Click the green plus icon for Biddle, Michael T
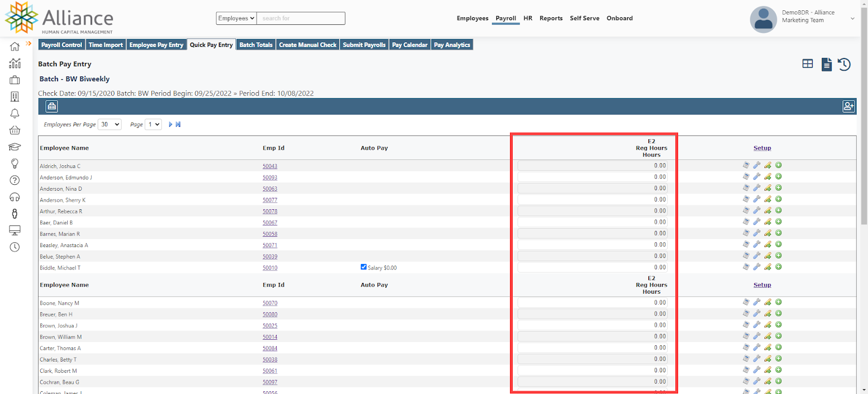 pyautogui.click(x=778, y=267)
